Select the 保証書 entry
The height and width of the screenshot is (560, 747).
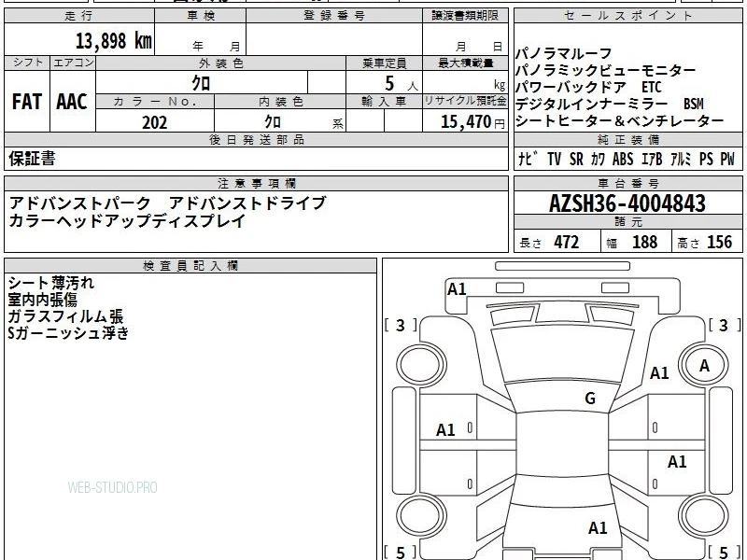coord(32,158)
